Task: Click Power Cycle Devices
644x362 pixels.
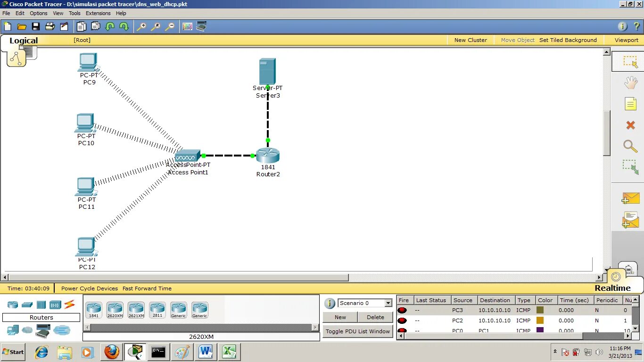Action: (90, 288)
